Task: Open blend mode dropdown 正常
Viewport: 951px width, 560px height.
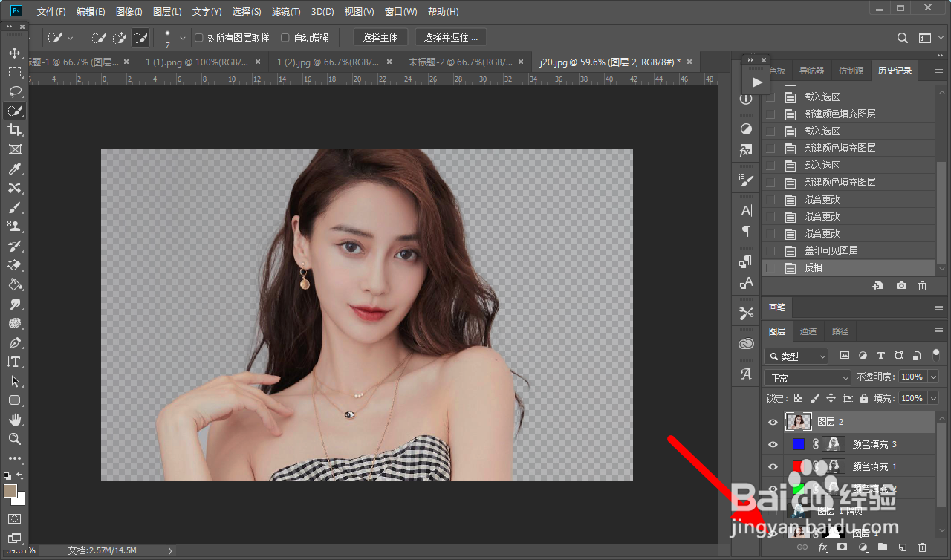Action: click(807, 377)
